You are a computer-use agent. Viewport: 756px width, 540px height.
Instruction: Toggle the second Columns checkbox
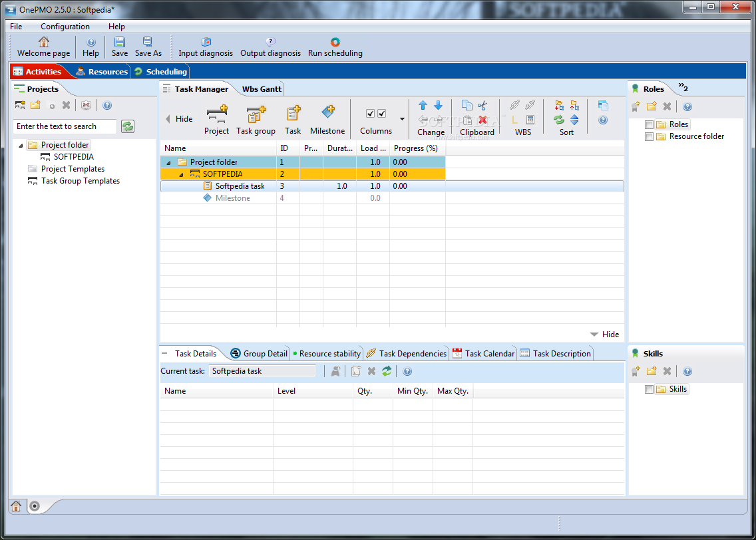pos(382,114)
